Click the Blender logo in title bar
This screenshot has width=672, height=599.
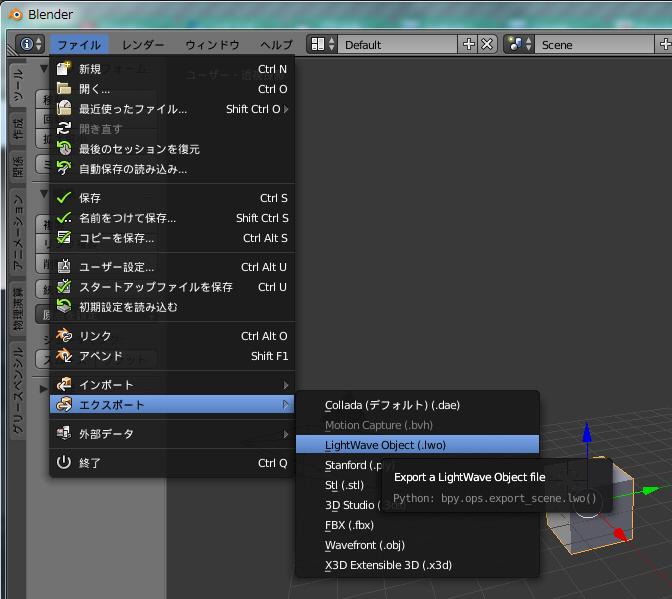16,15
